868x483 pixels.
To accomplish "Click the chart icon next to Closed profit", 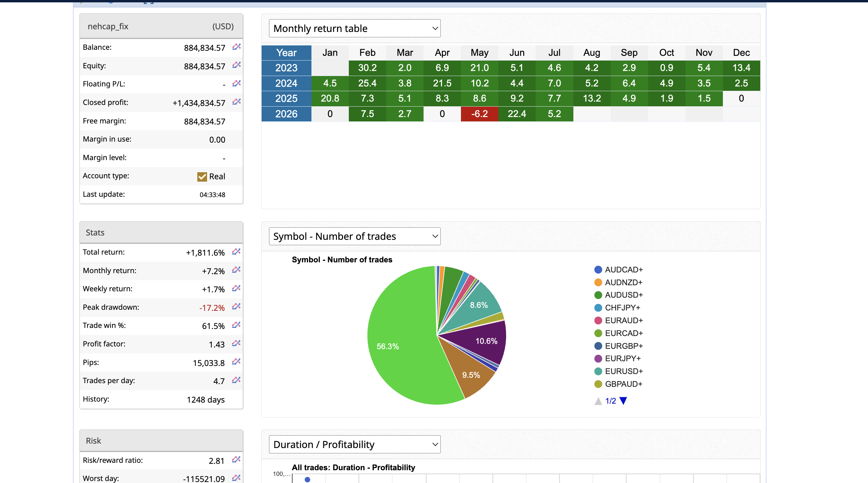I will click(x=236, y=102).
